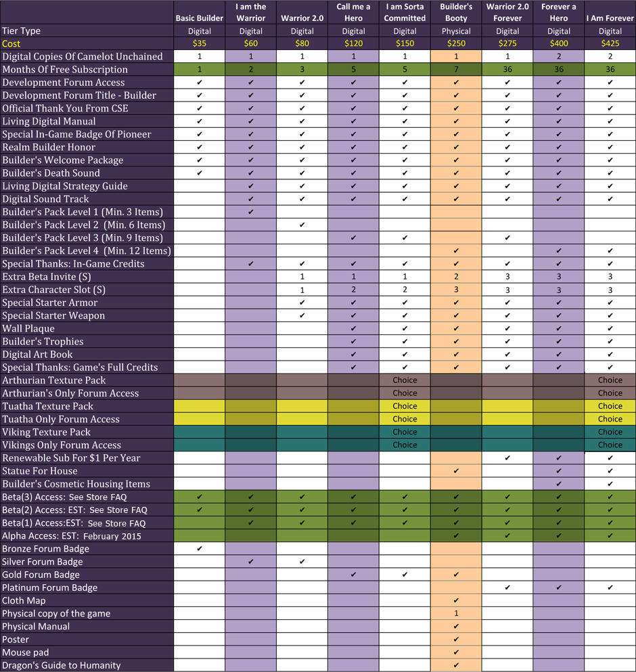Select the 'Builder's Death Sound' row label

51,173
